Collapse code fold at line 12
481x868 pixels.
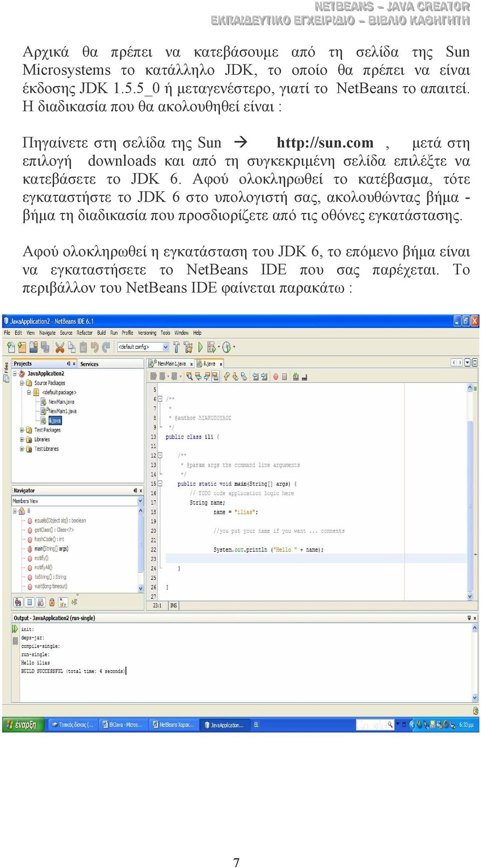click(160, 456)
